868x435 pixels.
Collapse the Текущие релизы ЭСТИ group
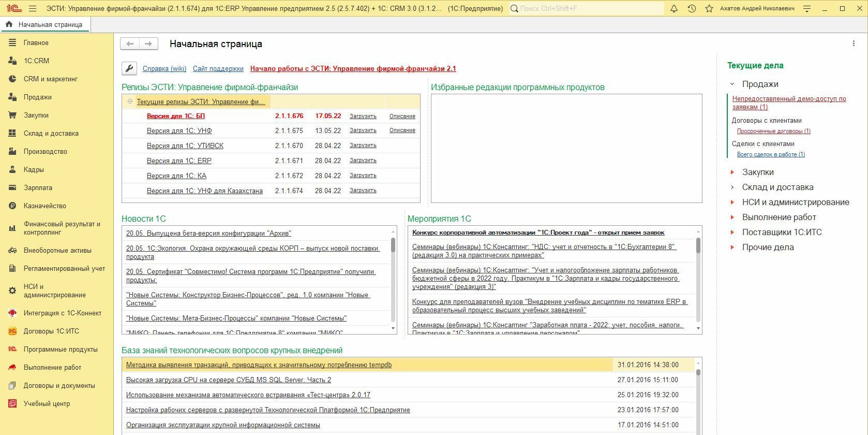click(x=130, y=102)
